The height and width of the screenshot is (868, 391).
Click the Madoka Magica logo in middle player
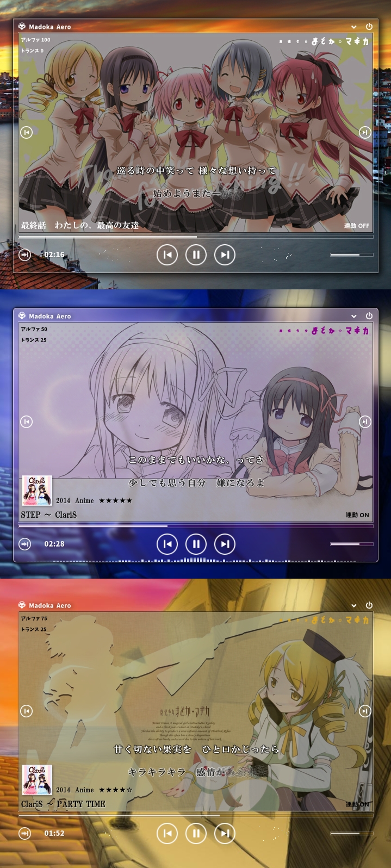click(x=324, y=330)
